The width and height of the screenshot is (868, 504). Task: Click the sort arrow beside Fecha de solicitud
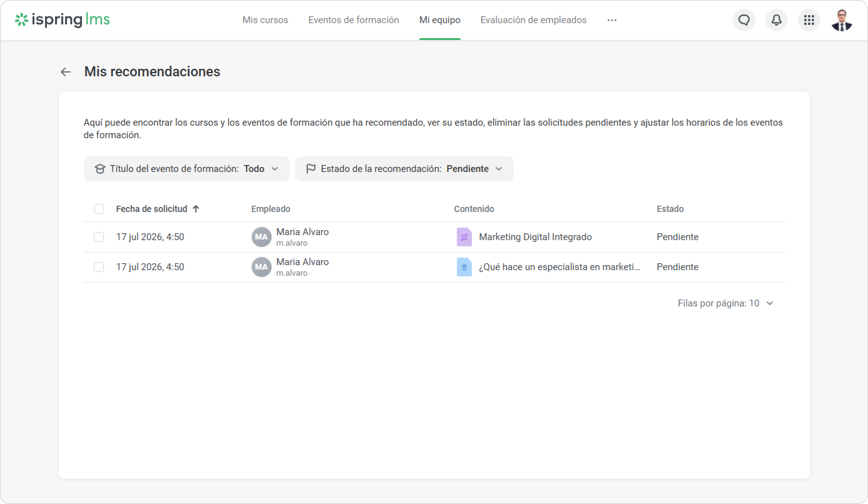pyautogui.click(x=196, y=209)
